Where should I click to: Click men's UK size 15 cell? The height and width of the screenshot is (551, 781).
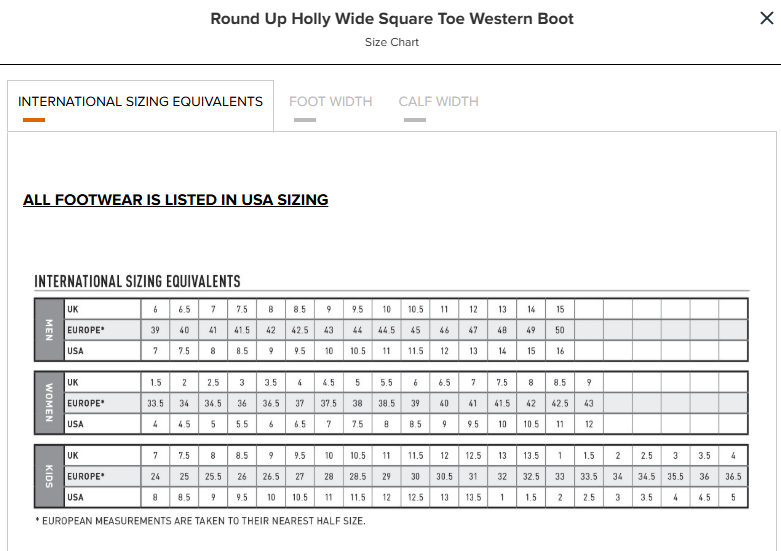pos(560,309)
